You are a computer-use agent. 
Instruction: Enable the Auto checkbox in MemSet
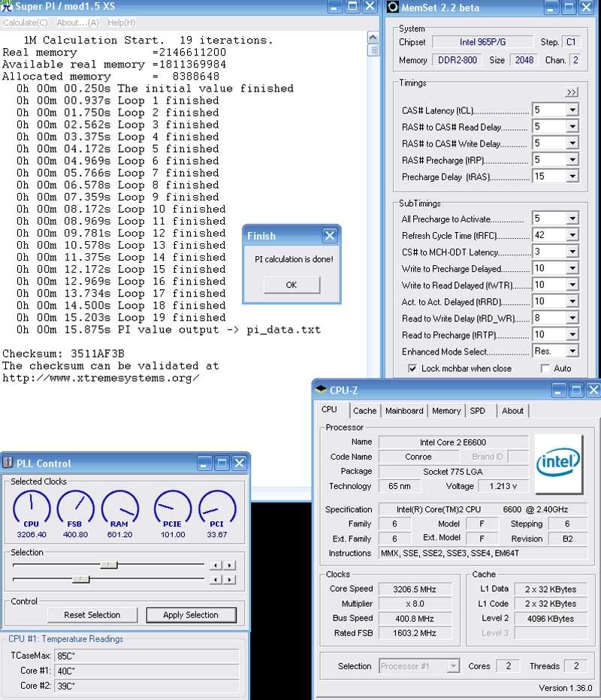(545, 368)
